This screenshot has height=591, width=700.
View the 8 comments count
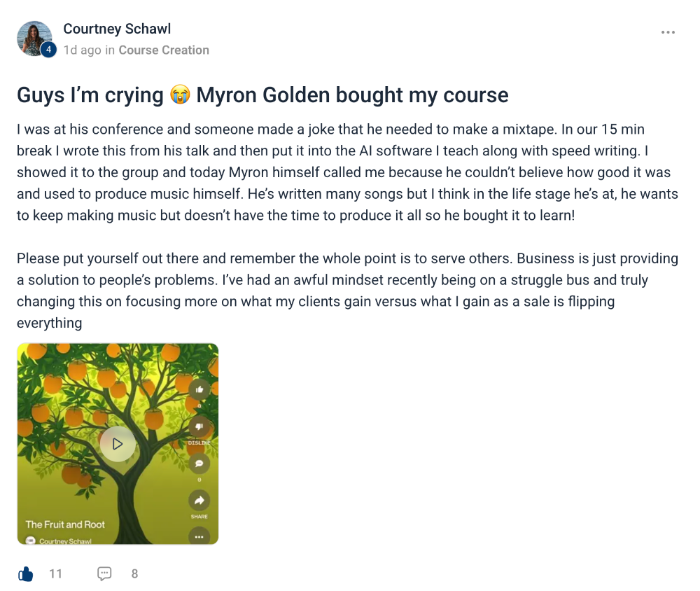click(134, 574)
